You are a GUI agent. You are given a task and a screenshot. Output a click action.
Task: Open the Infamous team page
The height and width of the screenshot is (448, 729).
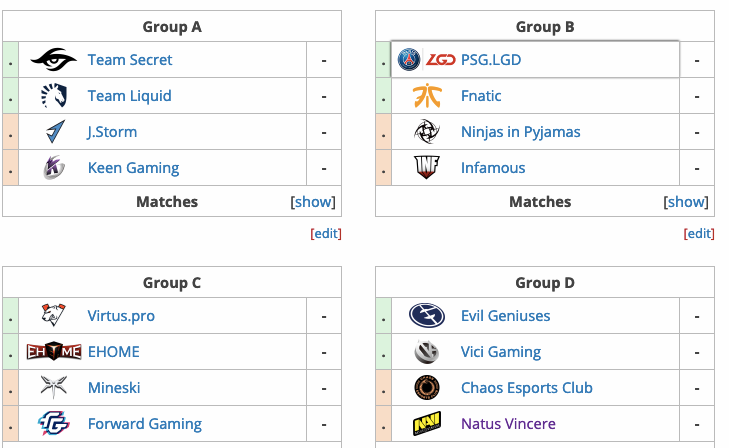(493, 168)
